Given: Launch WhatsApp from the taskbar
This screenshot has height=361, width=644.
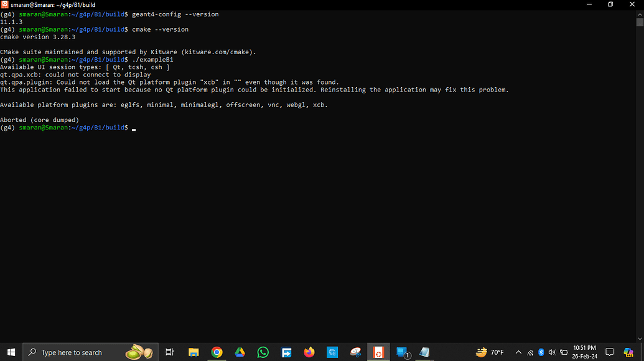Looking at the screenshot, I should coord(263,352).
